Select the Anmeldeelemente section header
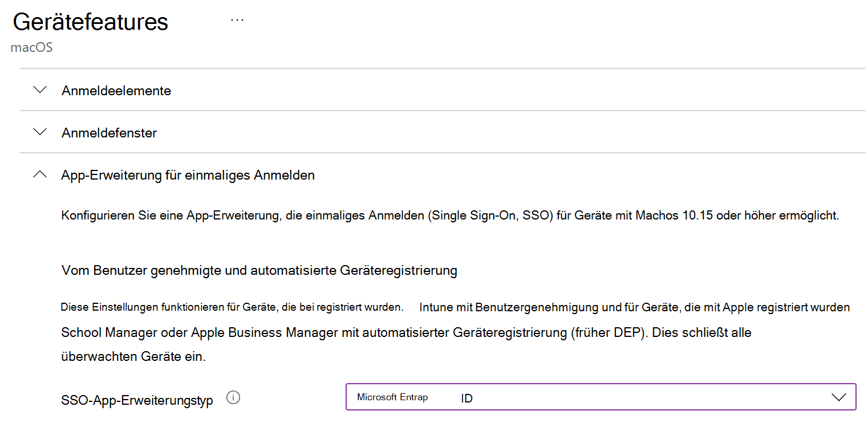The height and width of the screenshot is (423, 868). pos(116,90)
